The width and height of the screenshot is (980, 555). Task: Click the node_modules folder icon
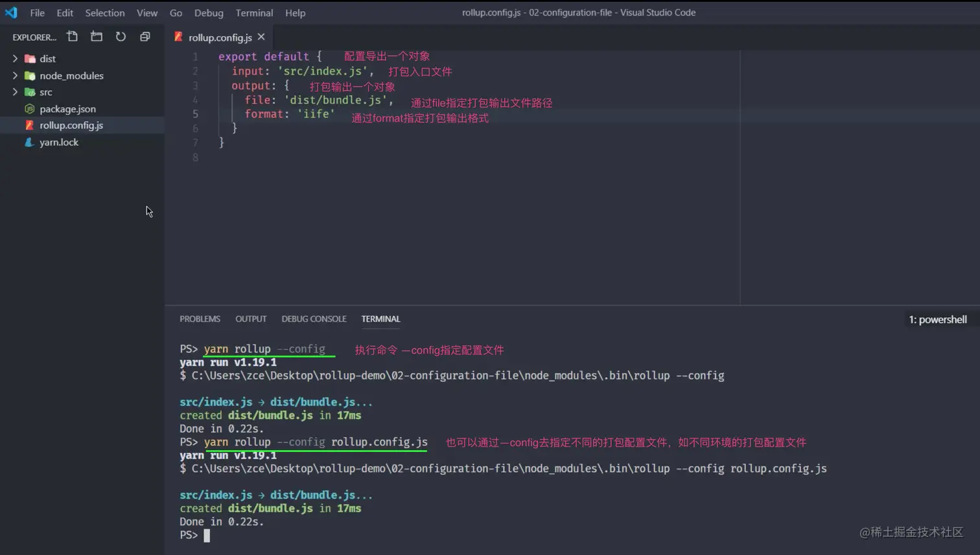click(x=30, y=76)
